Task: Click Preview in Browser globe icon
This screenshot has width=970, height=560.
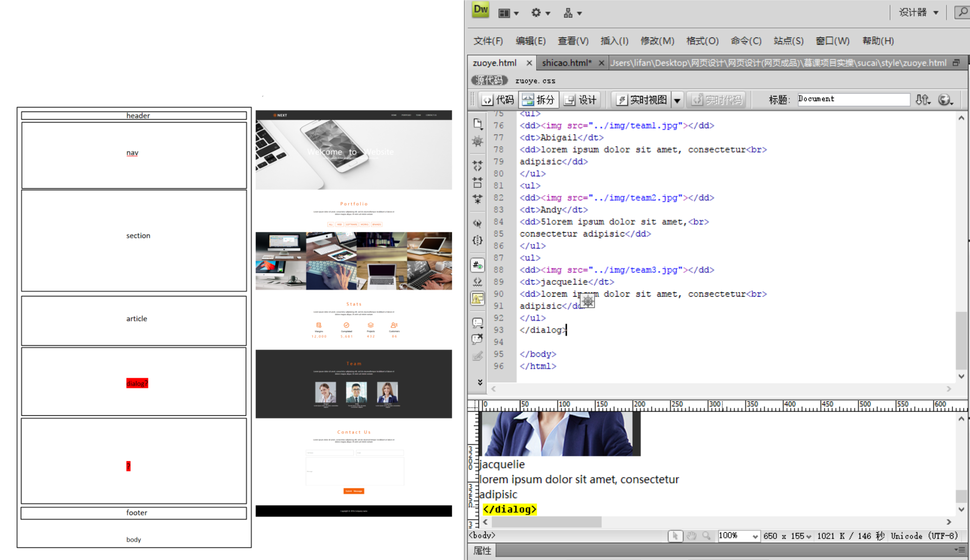Action: [945, 99]
